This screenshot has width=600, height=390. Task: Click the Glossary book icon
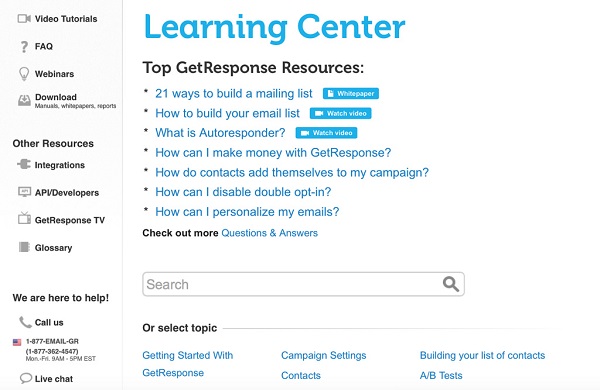24,247
